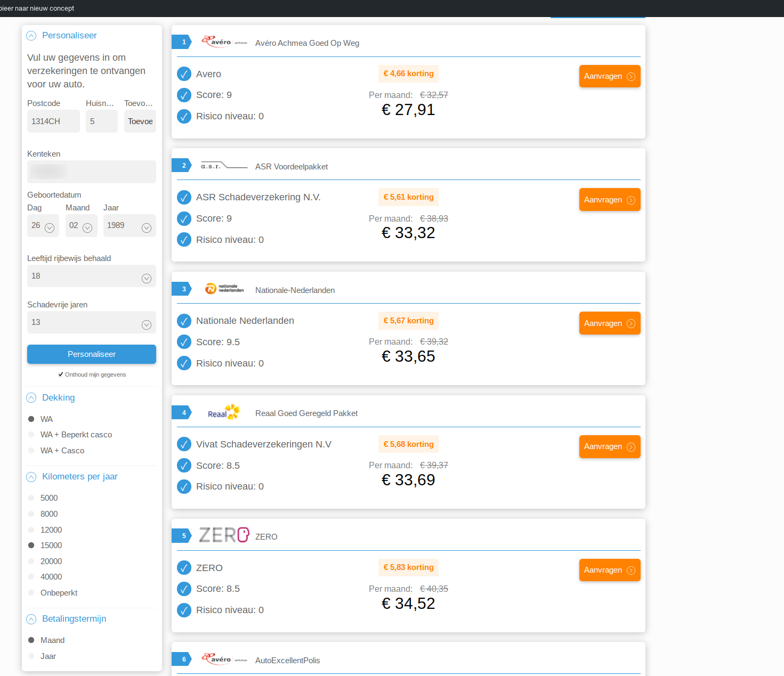Open the Dag birth date dropdown

point(43,225)
